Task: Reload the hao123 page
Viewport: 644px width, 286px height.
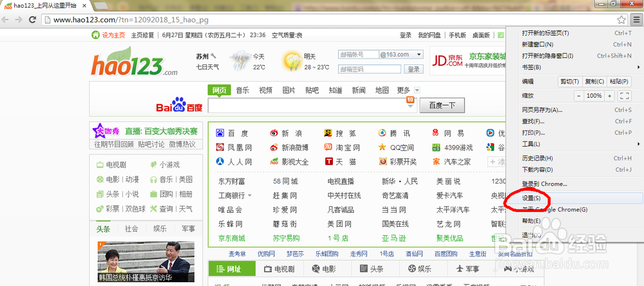Action: click(x=32, y=19)
